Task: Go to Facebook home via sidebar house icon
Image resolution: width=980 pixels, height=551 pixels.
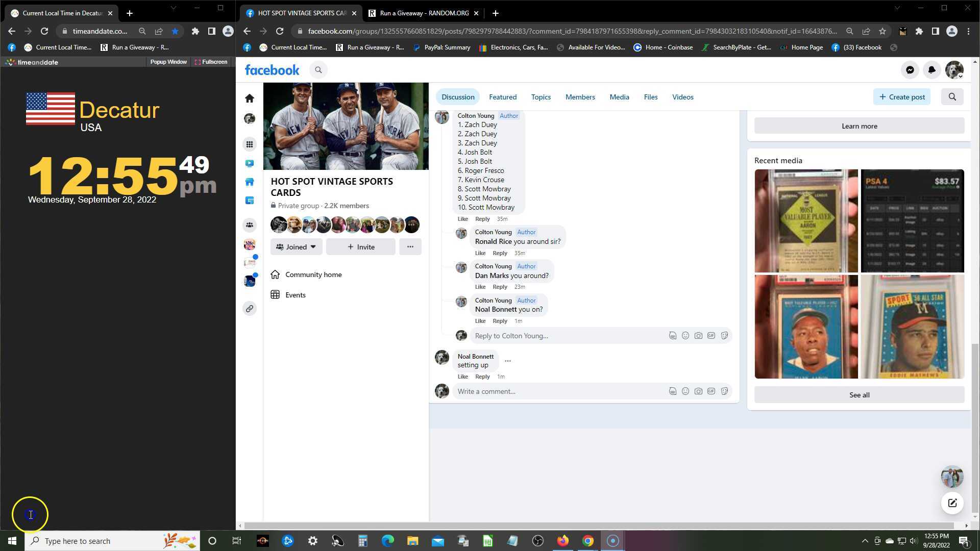Action: click(250, 98)
